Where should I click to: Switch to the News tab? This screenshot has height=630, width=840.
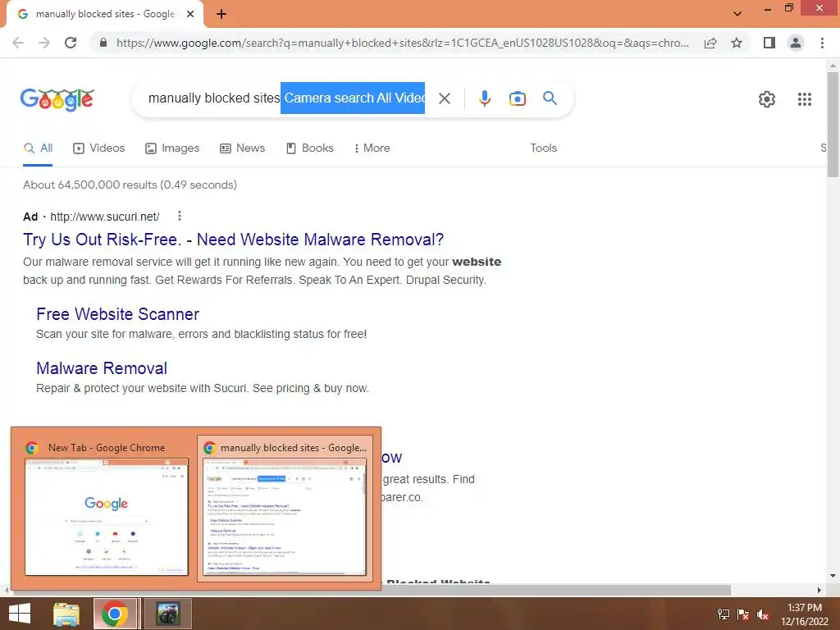pos(243,148)
